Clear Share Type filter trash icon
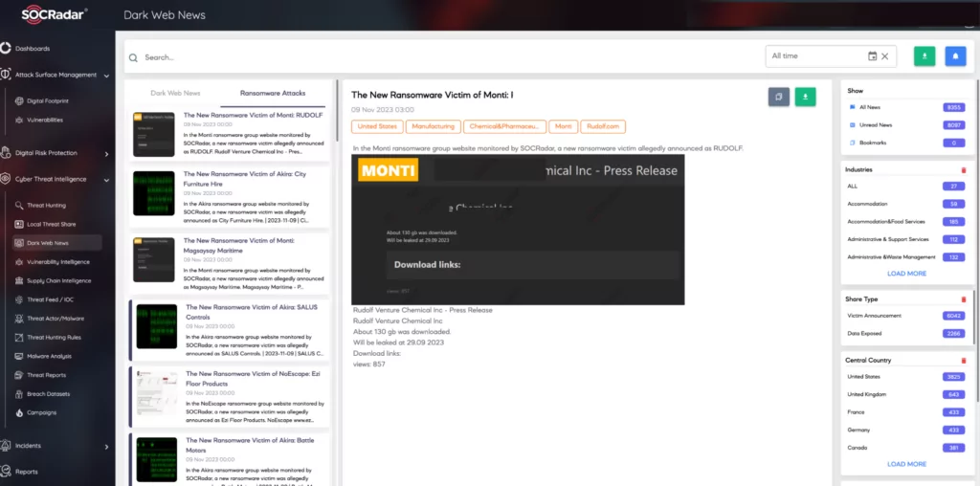 [964, 299]
